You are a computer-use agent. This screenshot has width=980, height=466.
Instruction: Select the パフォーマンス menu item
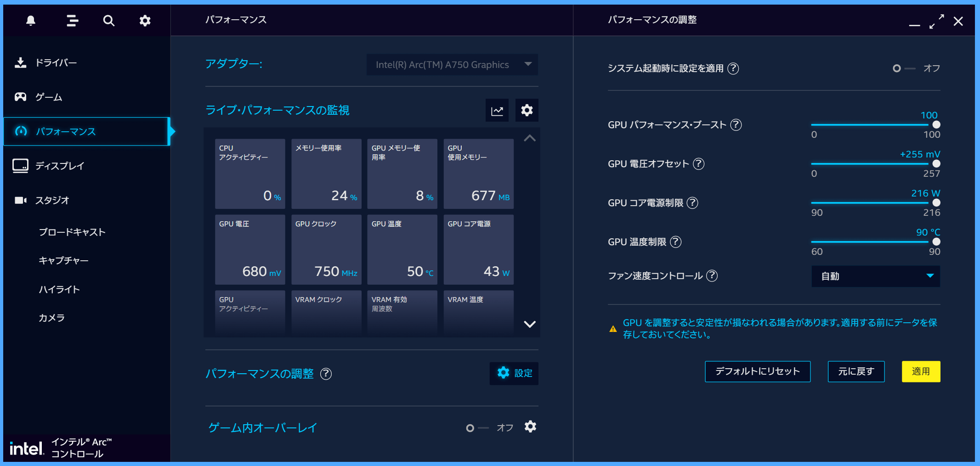tap(87, 131)
